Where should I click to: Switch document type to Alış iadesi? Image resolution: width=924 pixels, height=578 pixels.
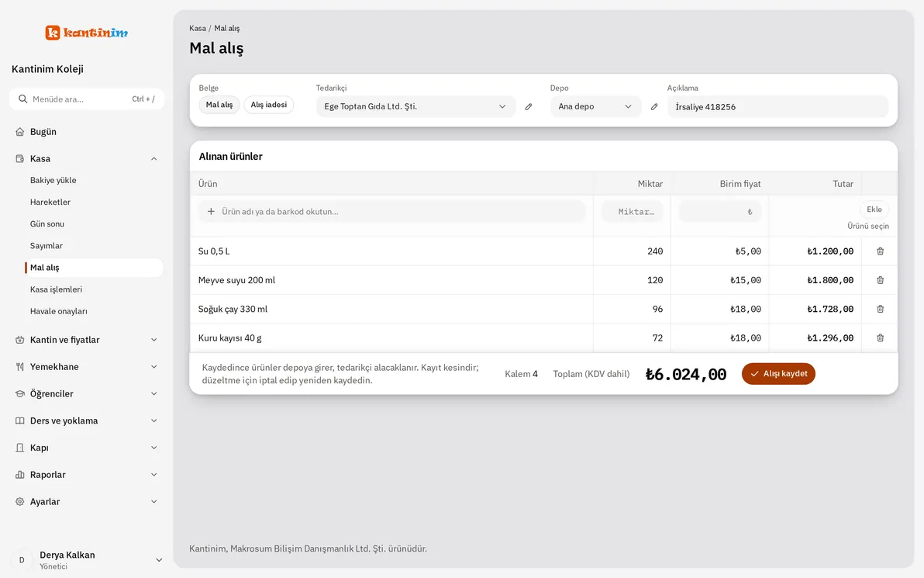click(269, 105)
